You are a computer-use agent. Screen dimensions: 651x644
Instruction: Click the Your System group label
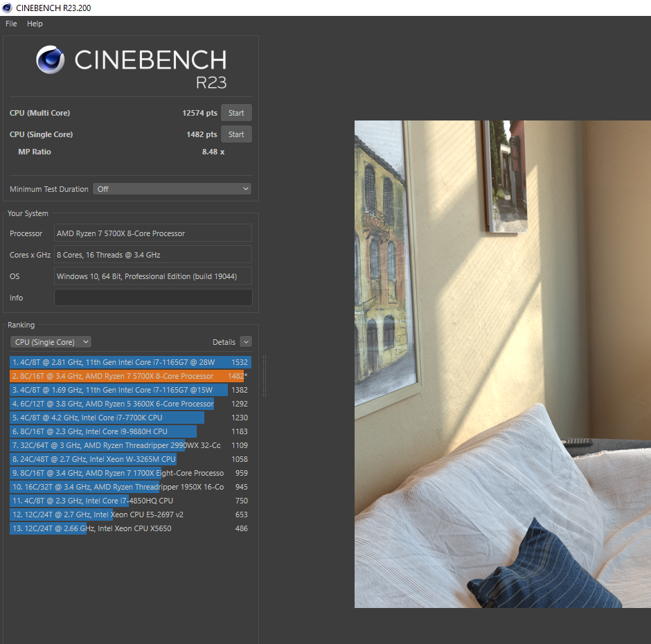point(28,213)
